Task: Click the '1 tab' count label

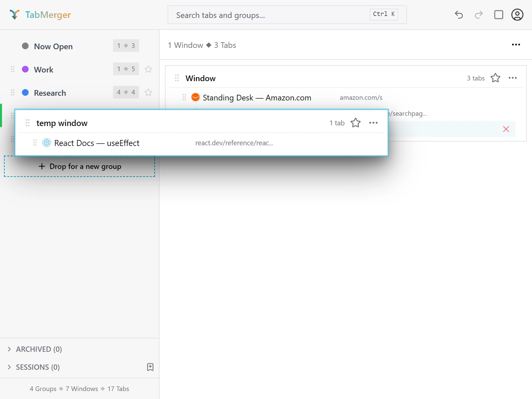Action: tap(337, 123)
